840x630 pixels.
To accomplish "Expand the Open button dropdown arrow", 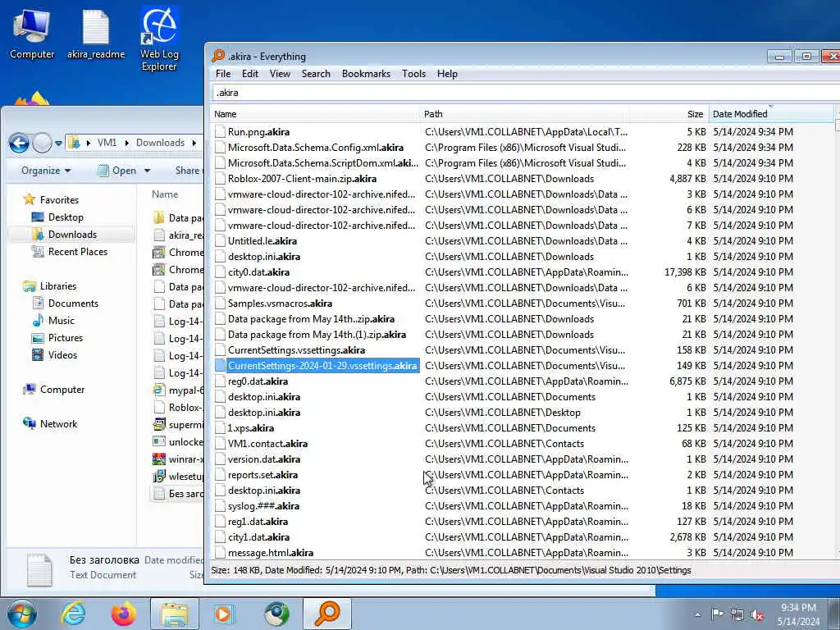I will (148, 171).
